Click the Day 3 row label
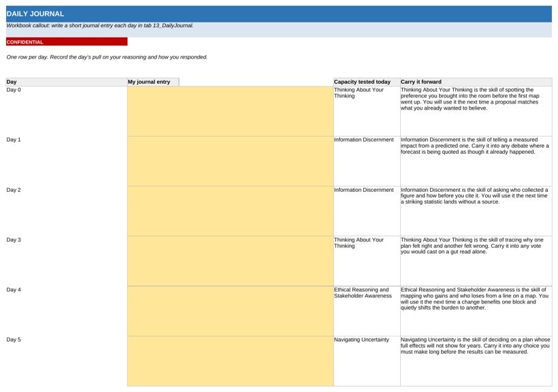Viewport: 558px width, 392px height. 14,240
